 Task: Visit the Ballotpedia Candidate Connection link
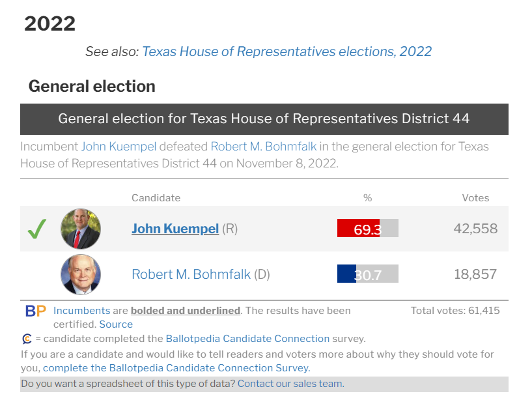tap(247, 339)
